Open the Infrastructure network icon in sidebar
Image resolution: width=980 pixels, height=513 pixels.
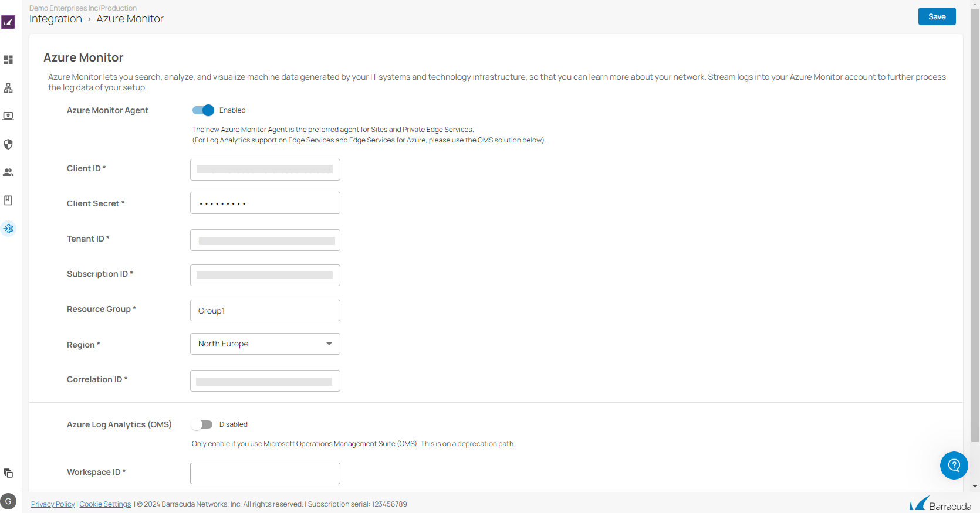click(8, 88)
